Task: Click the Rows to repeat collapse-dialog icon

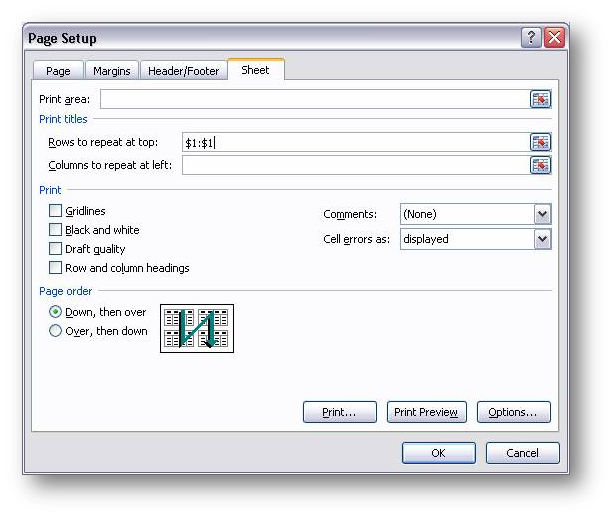Action: click(x=540, y=142)
